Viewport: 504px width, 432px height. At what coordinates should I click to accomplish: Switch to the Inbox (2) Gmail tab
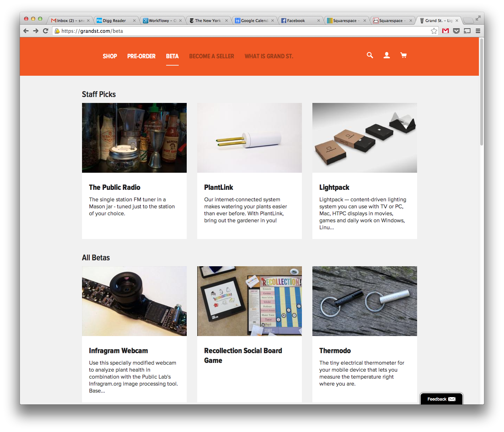[x=70, y=21]
